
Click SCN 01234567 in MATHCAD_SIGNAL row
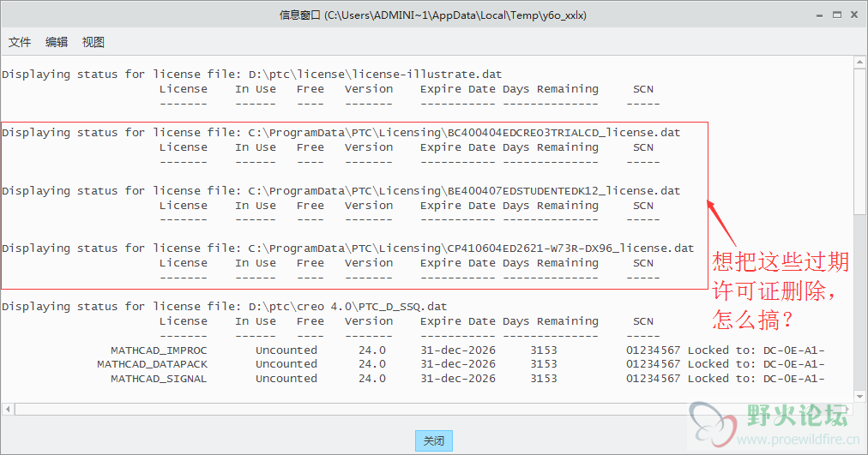tap(654, 379)
